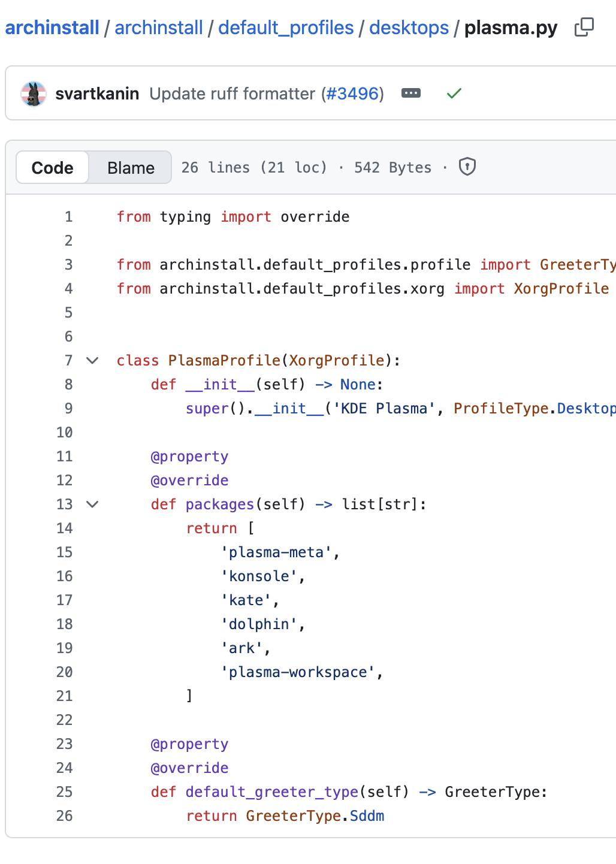View the green checkmark commit status

click(454, 93)
